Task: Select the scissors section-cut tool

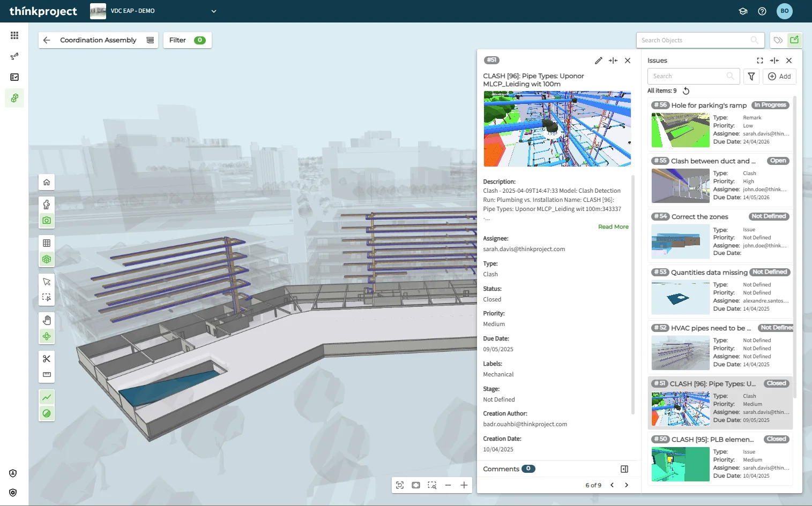Action: 47,359
